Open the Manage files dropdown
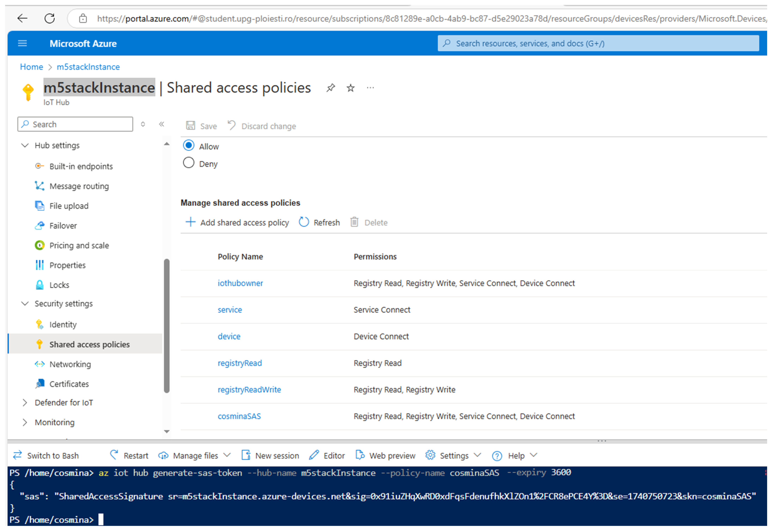771x532 pixels. (195, 456)
